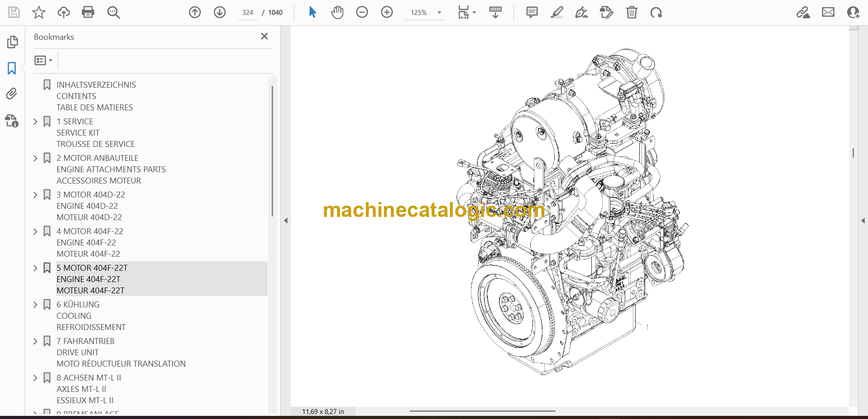
Task: Jump to INHALTSVERZEICHNIS contents bookmark
Action: tap(96, 85)
